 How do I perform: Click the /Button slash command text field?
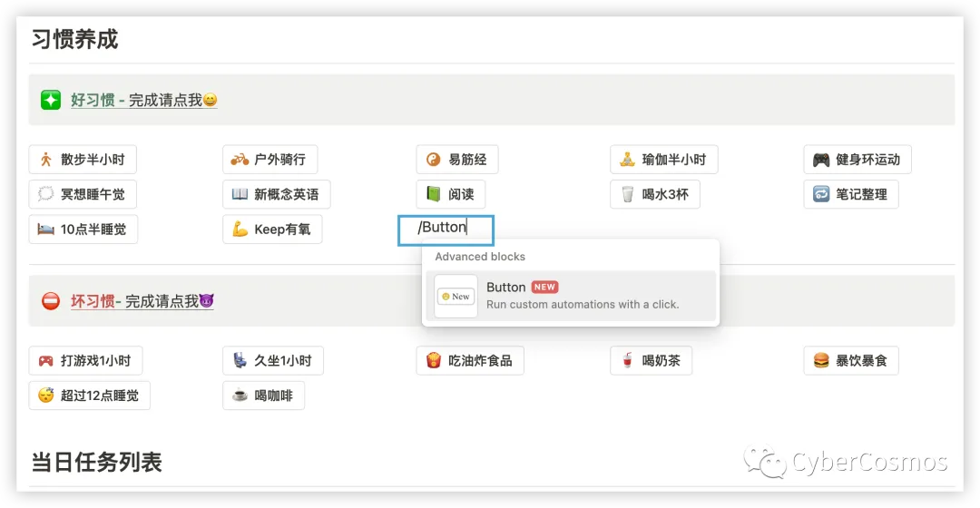(446, 229)
